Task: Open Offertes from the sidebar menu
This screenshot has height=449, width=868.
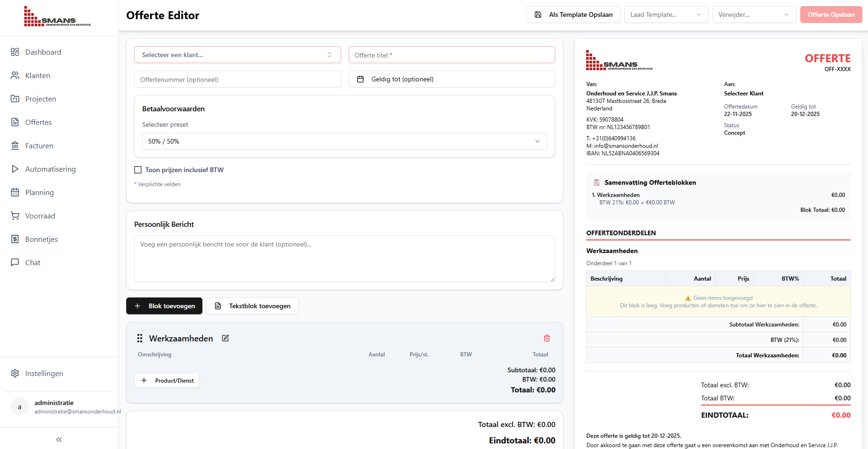Action: click(15, 122)
